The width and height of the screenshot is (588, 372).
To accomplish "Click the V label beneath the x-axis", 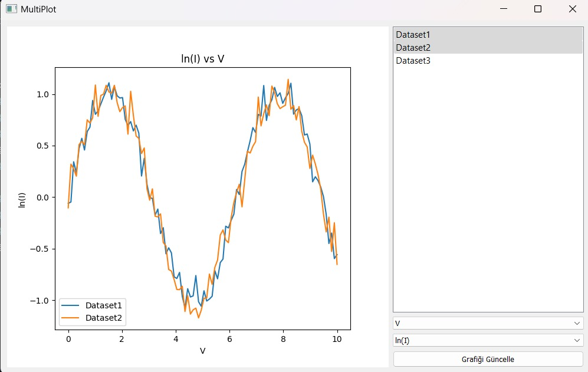I will [x=203, y=351].
